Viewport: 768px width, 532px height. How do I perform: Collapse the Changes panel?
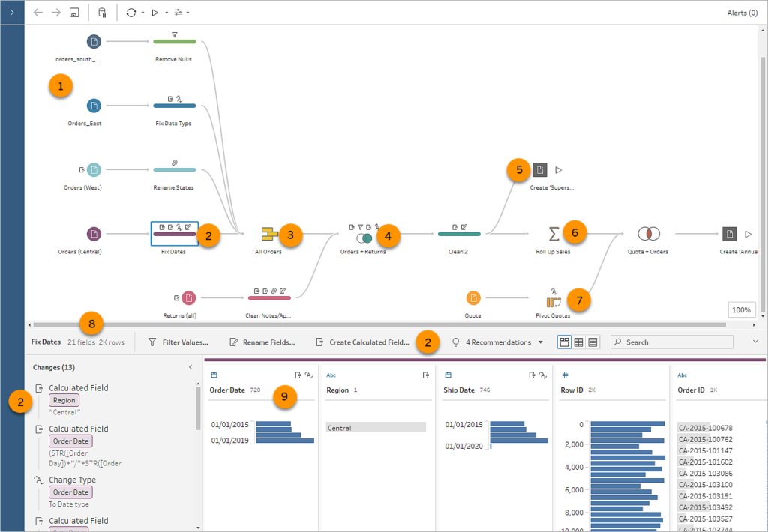(191, 368)
